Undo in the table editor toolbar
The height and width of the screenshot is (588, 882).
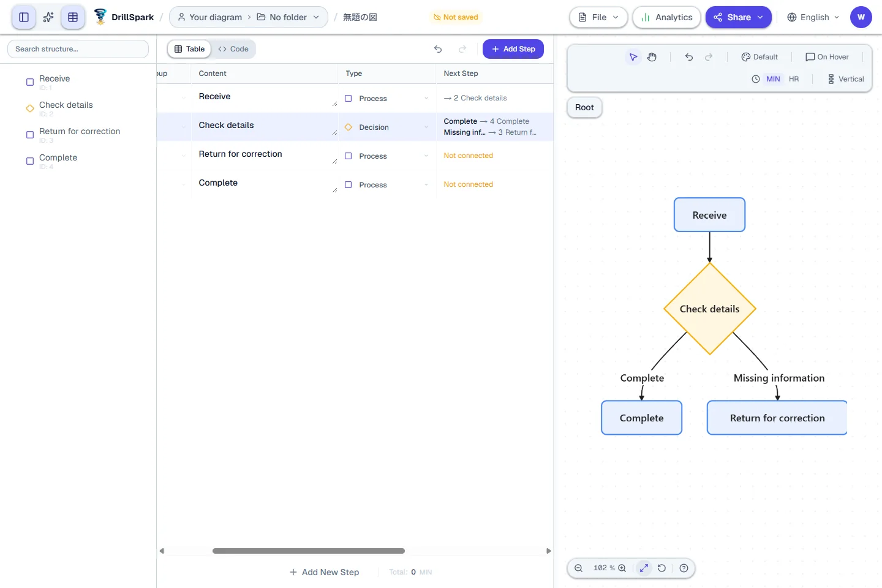click(438, 49)
